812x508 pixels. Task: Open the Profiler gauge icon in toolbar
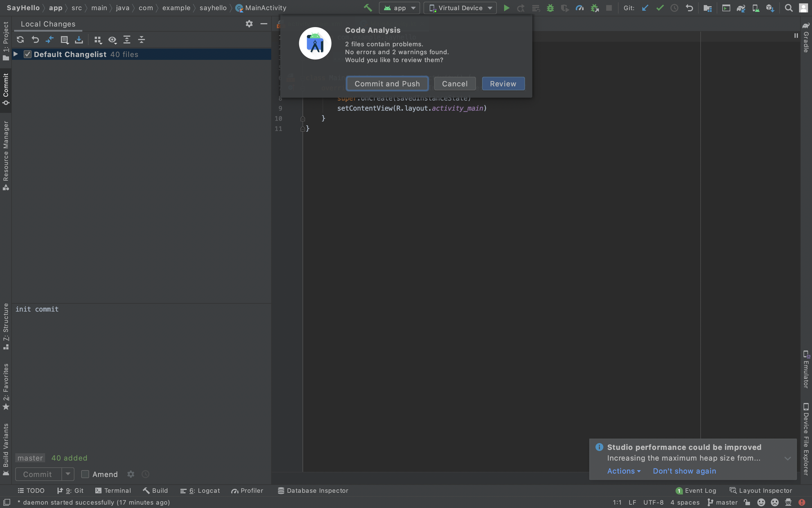580,8
